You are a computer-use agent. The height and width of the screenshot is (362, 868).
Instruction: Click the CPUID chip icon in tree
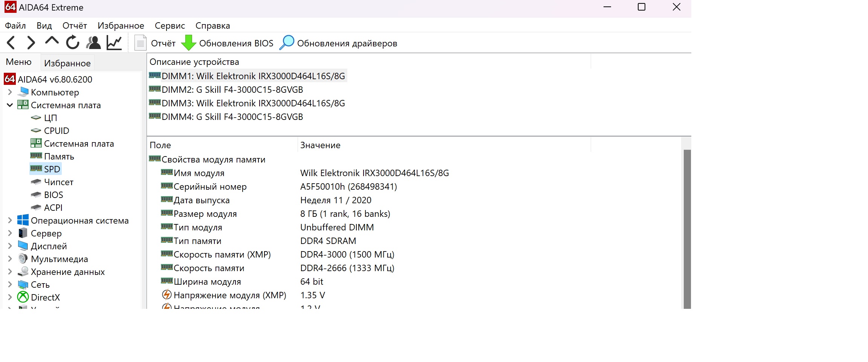pos(36,131)
